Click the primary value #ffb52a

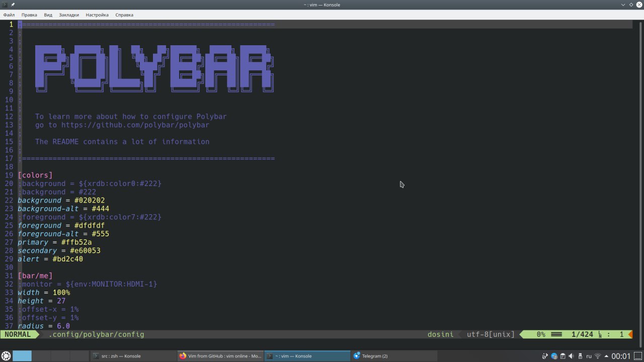pos(76,242)
